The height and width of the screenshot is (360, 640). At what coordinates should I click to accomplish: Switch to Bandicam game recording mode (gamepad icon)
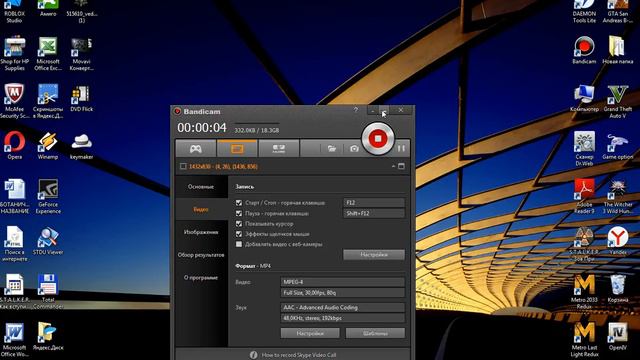(196, 149)
